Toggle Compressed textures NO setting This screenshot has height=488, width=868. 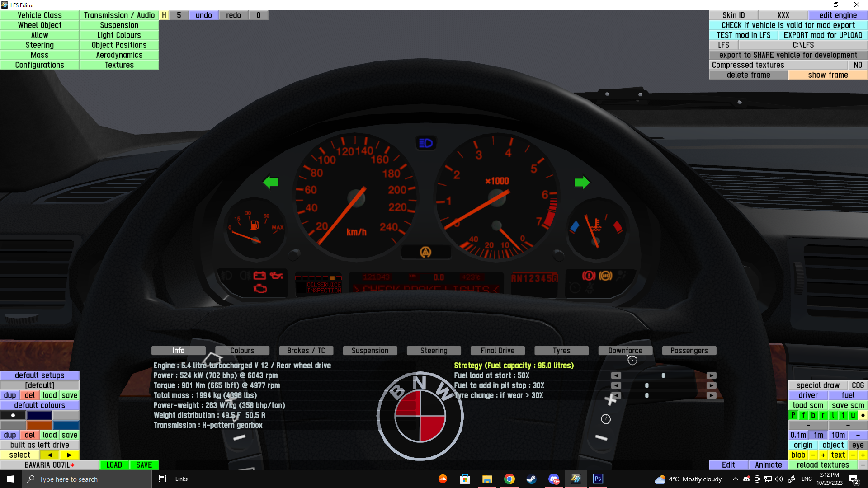[858, 65]
